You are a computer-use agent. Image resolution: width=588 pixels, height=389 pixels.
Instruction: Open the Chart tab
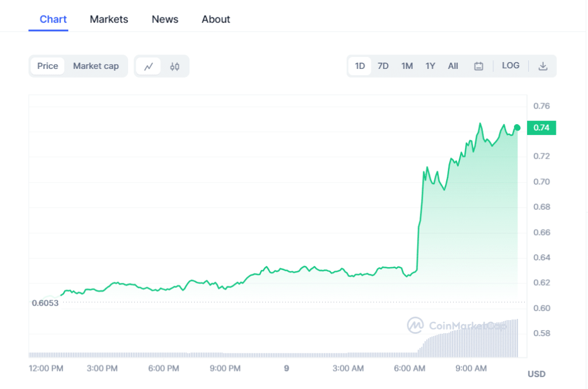53,20
